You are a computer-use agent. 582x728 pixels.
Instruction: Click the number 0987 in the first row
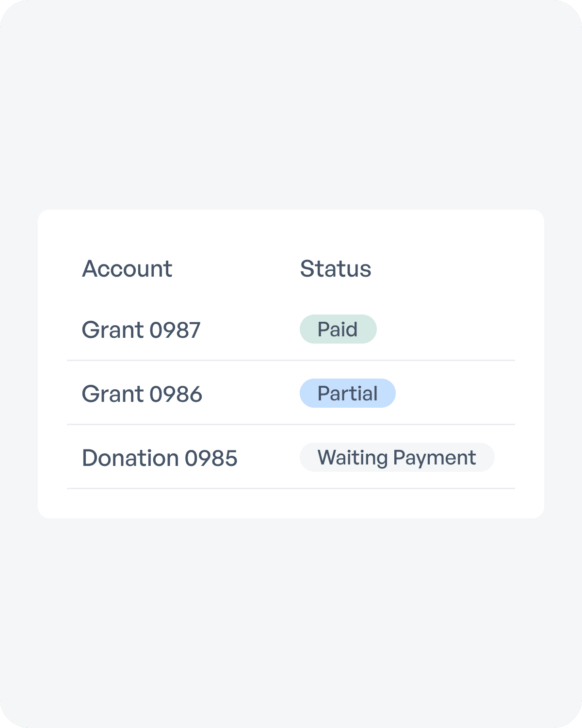(175, 330)
